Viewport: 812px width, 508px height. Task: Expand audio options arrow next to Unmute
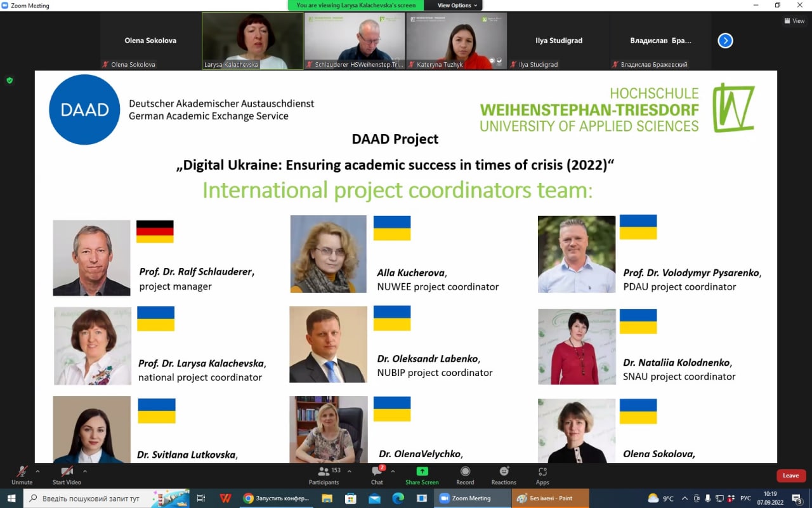[37, 471]
